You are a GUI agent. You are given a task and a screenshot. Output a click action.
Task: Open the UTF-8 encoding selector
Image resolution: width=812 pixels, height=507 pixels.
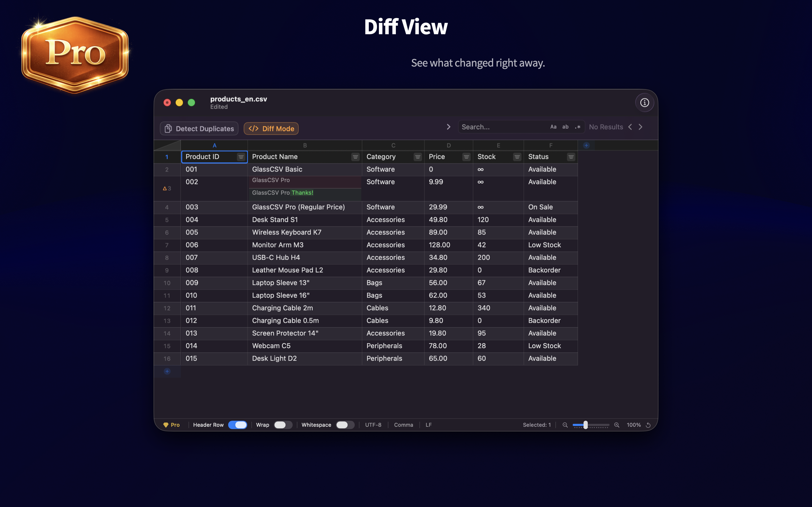tap(373, 425)
